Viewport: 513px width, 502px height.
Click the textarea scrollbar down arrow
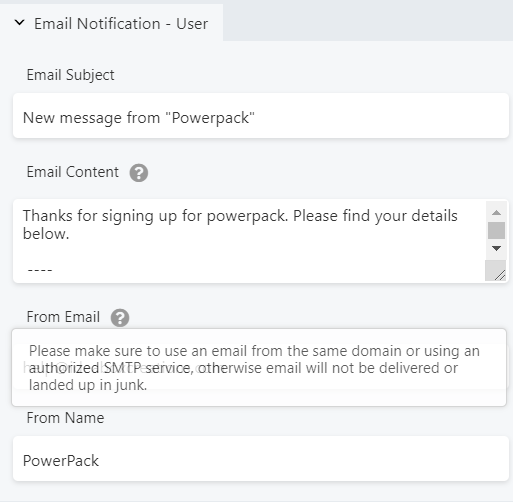click(x=496, y=248)
